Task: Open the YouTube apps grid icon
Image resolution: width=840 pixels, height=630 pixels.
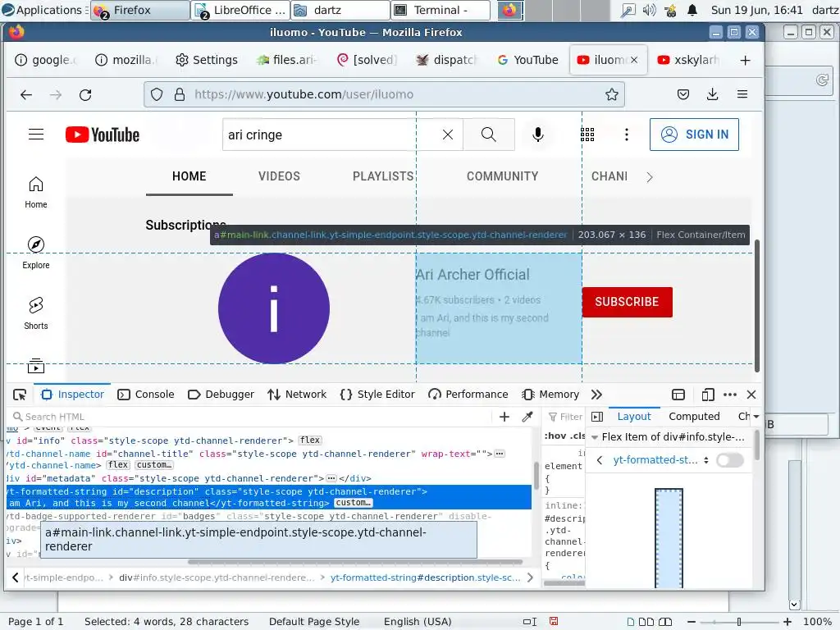Action: 587,135
